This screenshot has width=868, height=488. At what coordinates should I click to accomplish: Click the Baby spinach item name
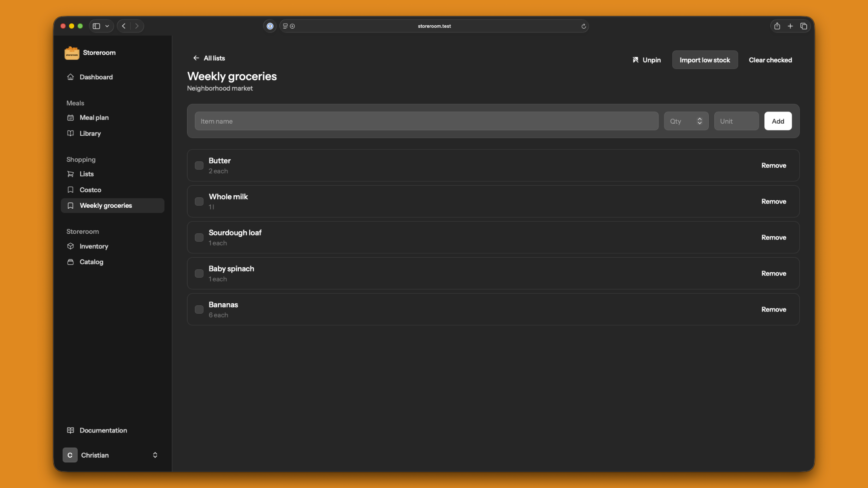point(231,269)
